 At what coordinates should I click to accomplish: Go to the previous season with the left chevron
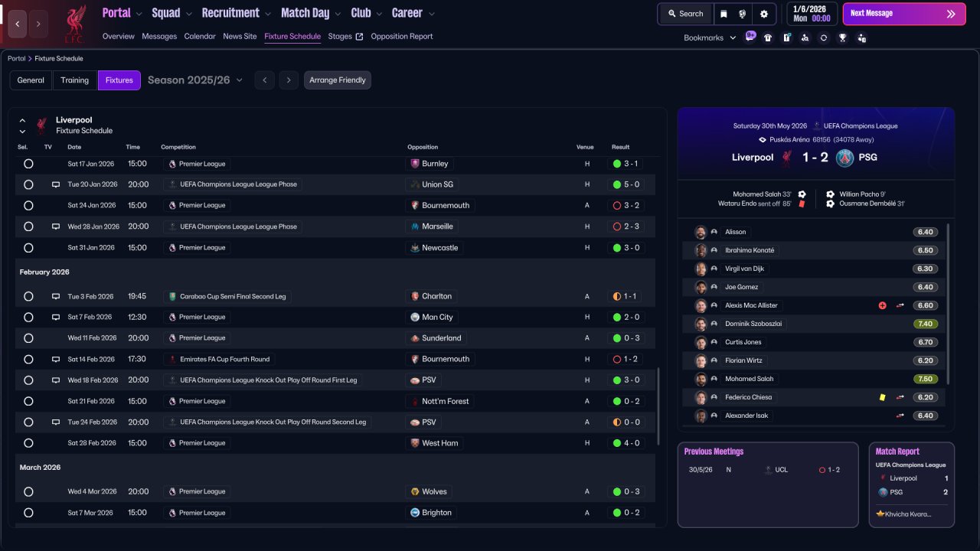(x=264, y=80)
